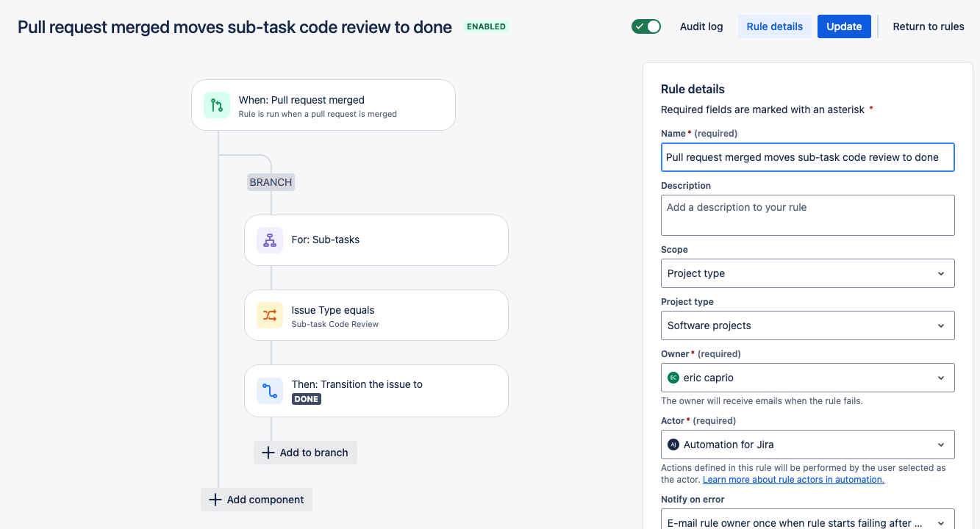The width and height of the screenshot is (980, 529).
Task: Click the DONE status lozenge
Action: click(307, 399)
